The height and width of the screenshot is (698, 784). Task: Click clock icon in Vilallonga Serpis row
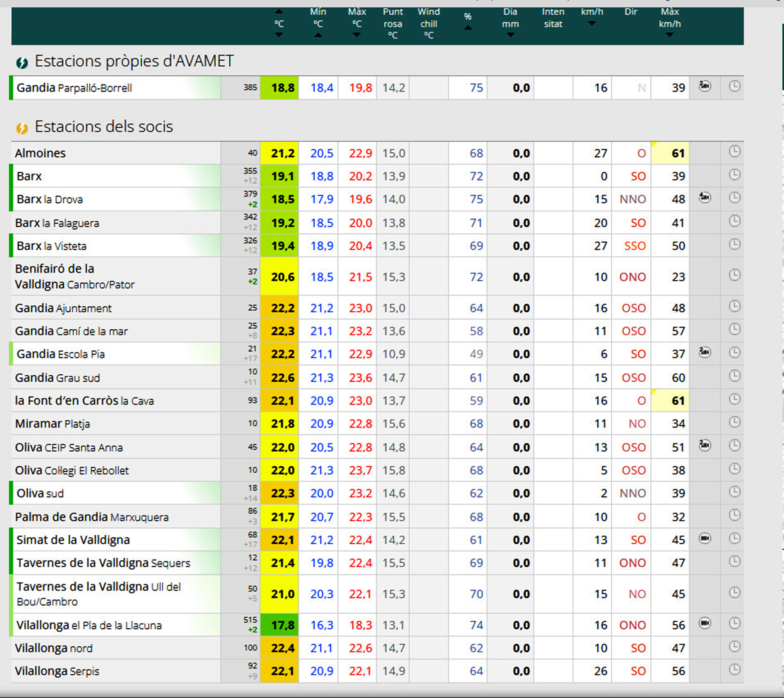coord(734,669)
